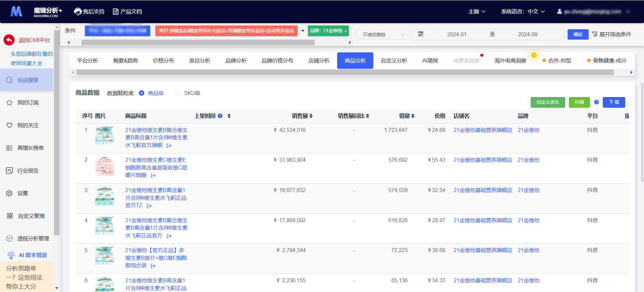Click the 透视分析管理 cube icon
This screenshot has width=644, height=292.
9,239
